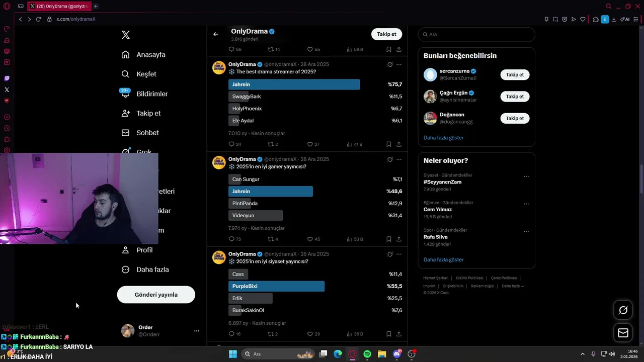
Task: Open OnlyDrama avatar on siyaset poll
Action: click(x=219, y=258)
